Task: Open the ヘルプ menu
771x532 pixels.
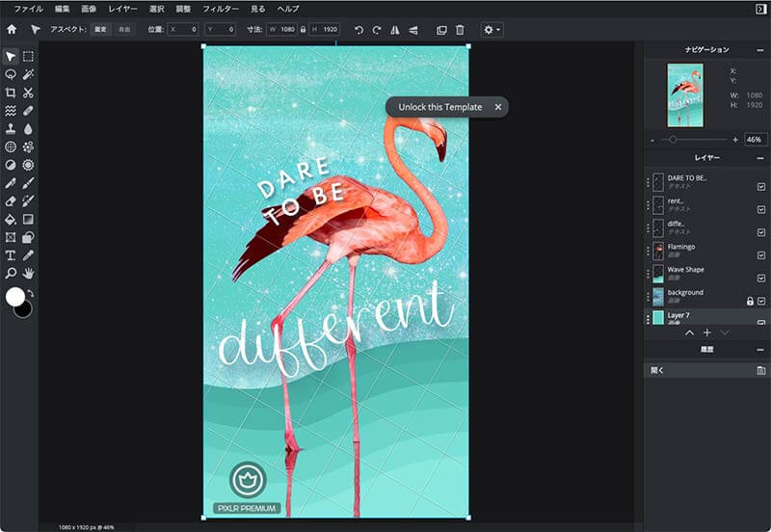Action: (x=288, y=9)
